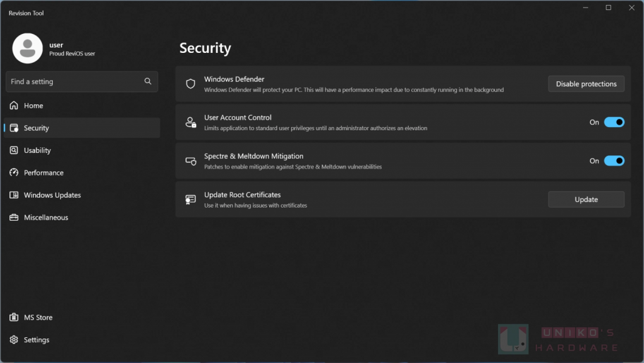Maximize the Revision Tool window
Image resolution: width=644 pixels, height=363 pixels.
tap(609, 8)
